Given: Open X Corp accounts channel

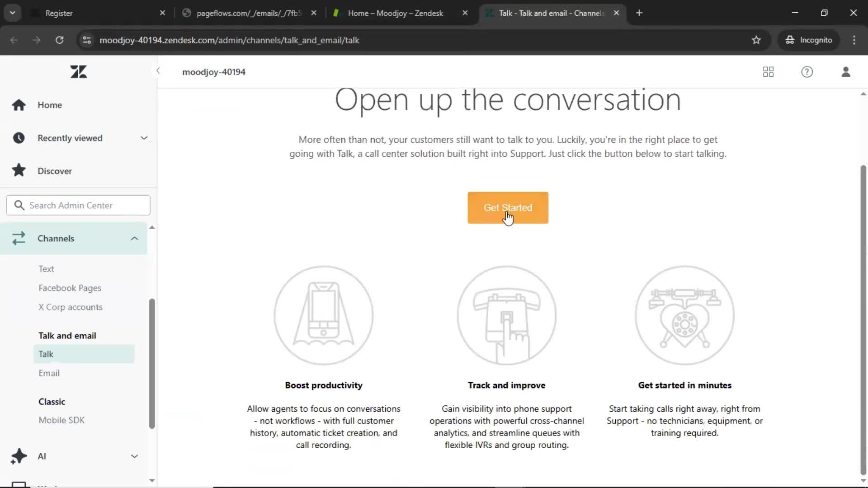Looking at the screenshot, I should (70, 307).
